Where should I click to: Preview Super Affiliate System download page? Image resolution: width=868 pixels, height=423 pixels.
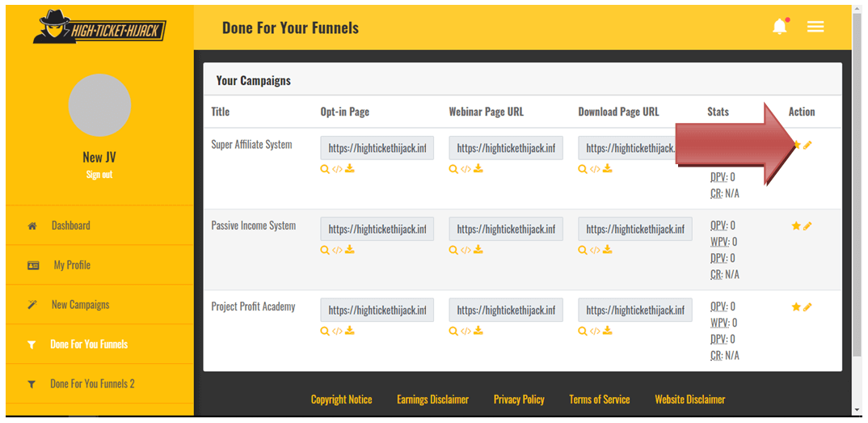(583, 169)
